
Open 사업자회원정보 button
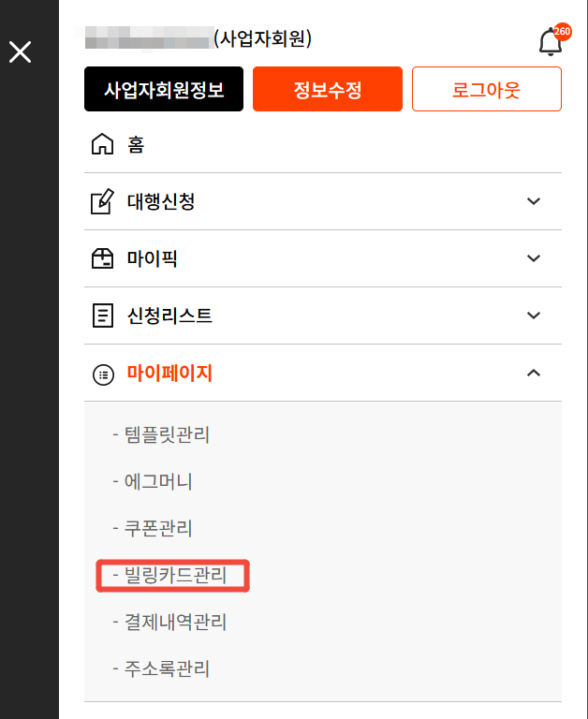click(164, 89)
